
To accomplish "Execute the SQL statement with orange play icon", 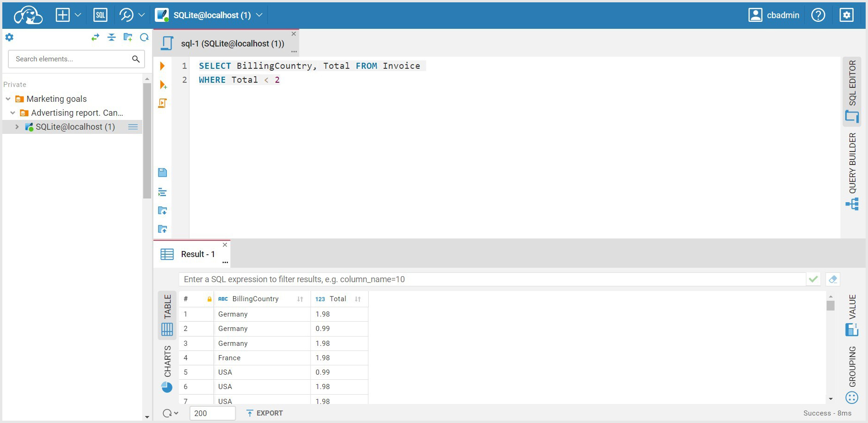I will point(162,66).
